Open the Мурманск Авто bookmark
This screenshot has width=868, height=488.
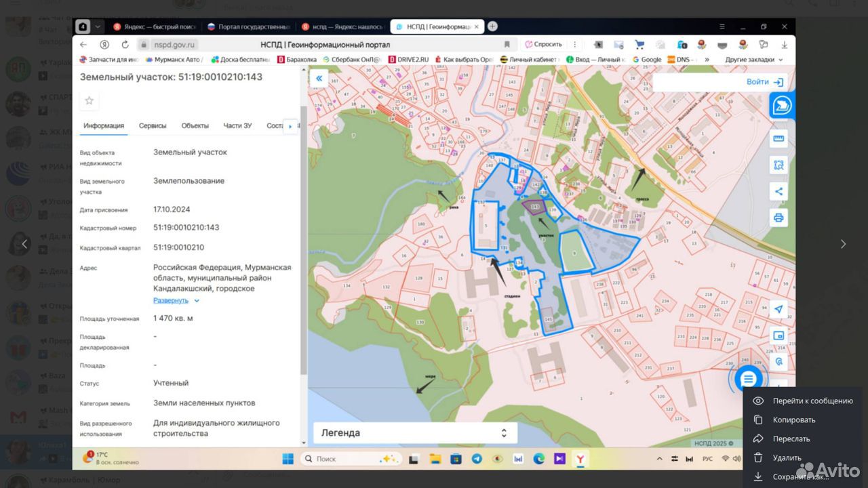(x=173, y=60)
